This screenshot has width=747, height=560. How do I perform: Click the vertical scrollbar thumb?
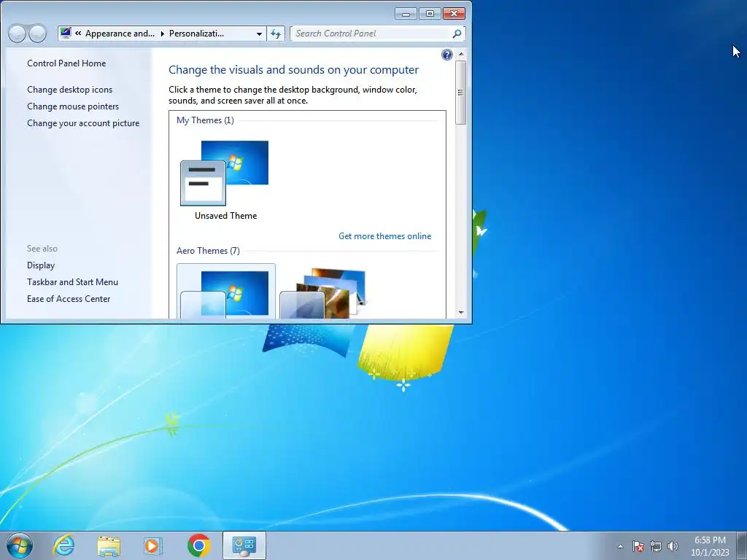(460, 93)
